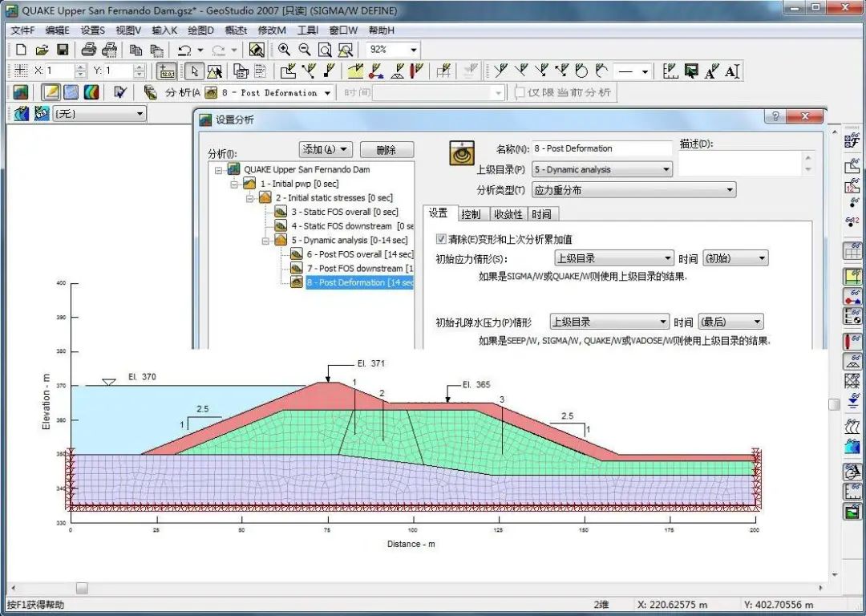Click the Undo arrow icon

tap(184, 50)
